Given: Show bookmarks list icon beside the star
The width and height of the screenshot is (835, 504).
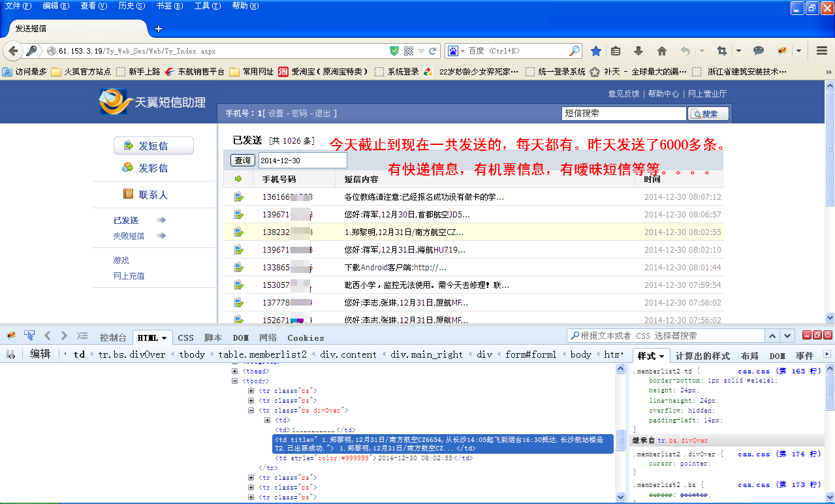Looking at the screenshot, I should point(616,51).
